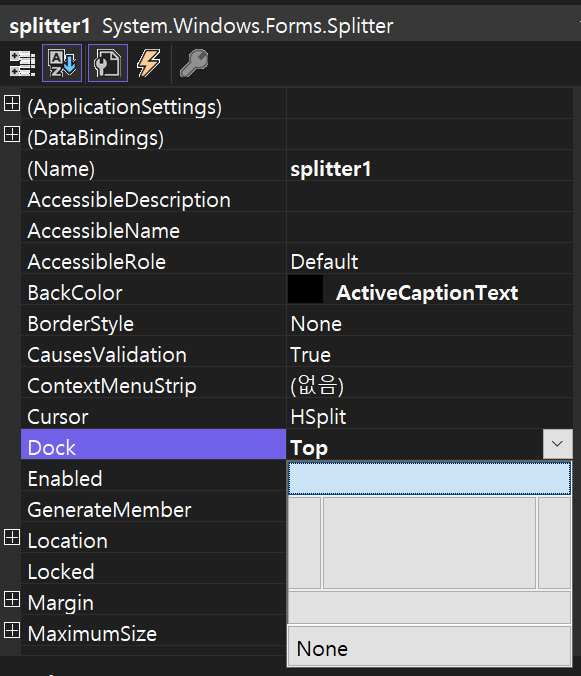Expand the (DataBindings) node
This screenshot has height=676, width=581.
click(x=12, y=135)
